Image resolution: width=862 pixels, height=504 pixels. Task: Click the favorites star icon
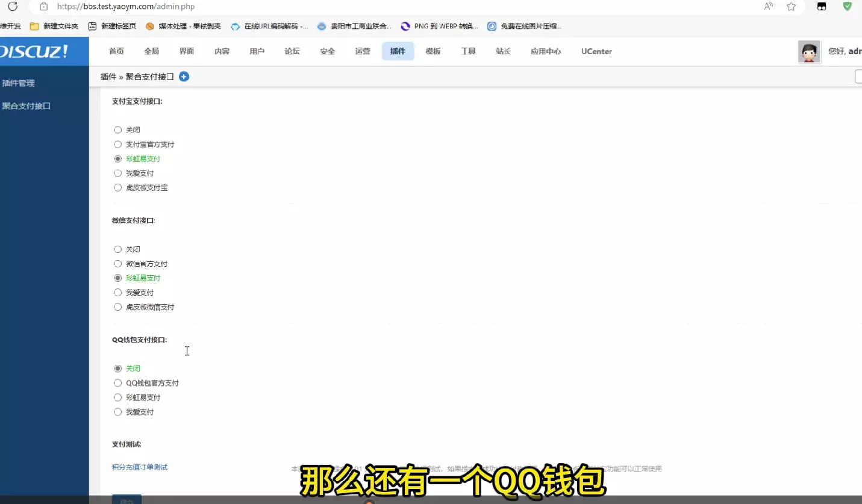pos(792,7)
